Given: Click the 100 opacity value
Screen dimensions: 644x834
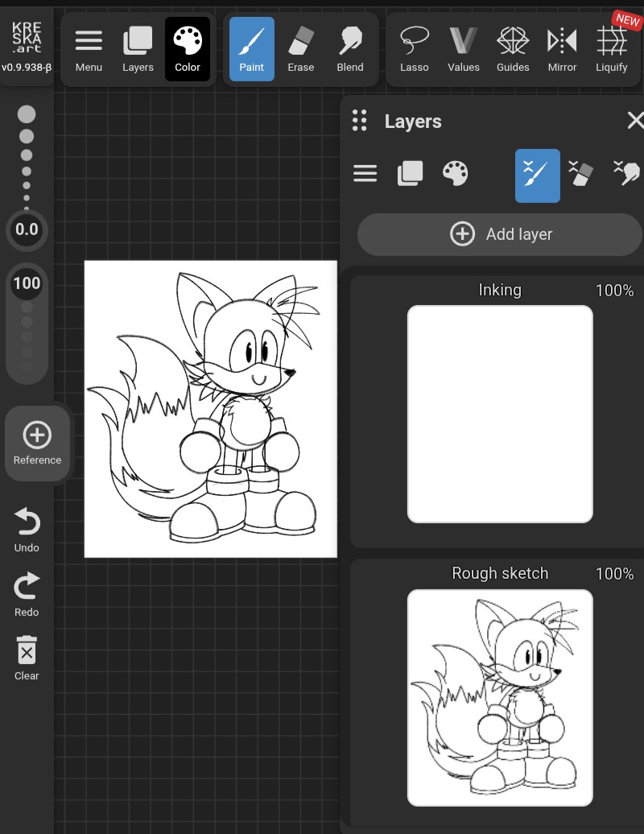Looking at the screenshot, I should (x=27, y=283).
